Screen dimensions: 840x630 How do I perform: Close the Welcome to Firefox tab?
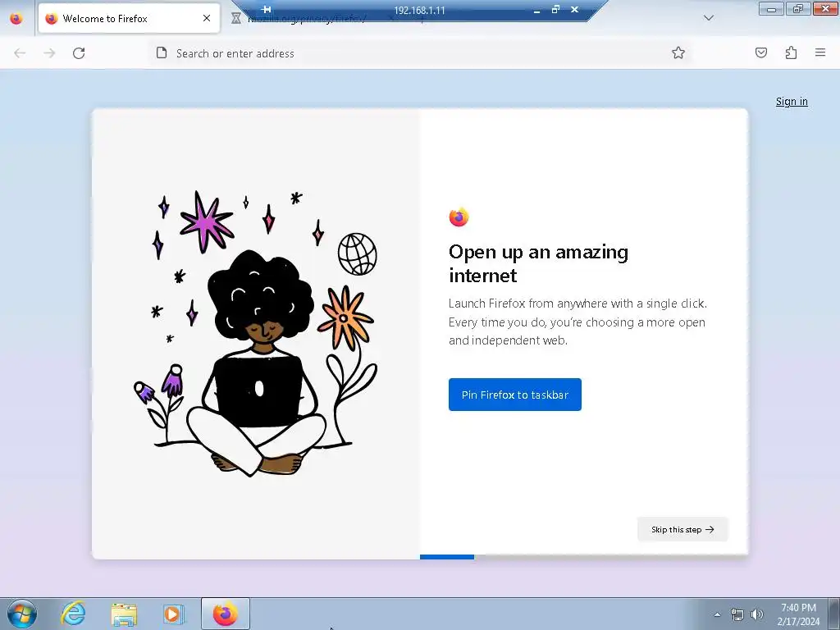tap(207, 18)
